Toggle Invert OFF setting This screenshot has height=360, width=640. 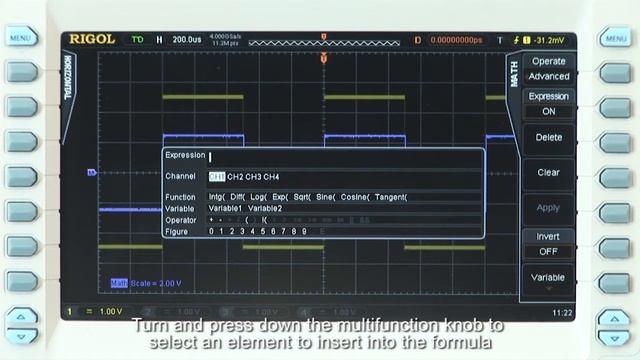(x=549, y=244)
